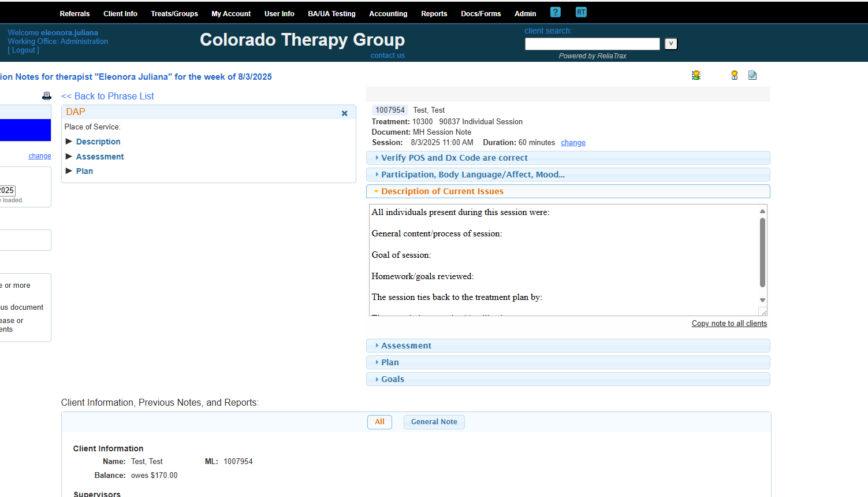Open the RT ReliaTrax icon
868x497 pixels.
pos(581,12)
